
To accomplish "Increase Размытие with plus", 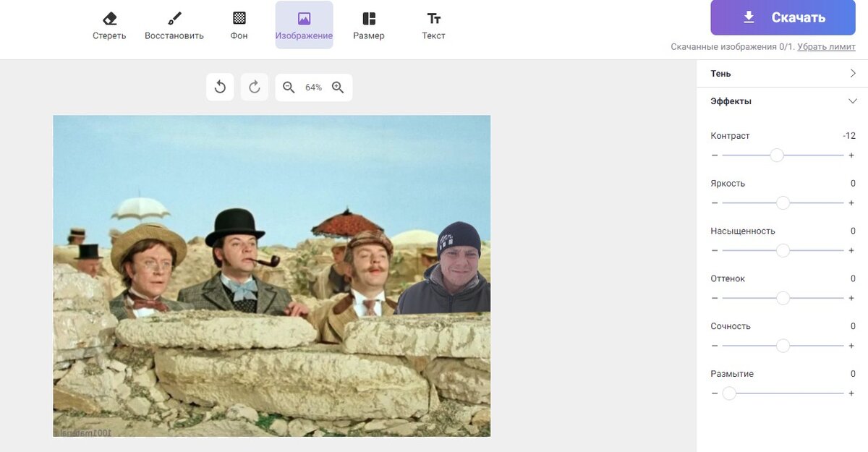I will (x=851, y=393).
